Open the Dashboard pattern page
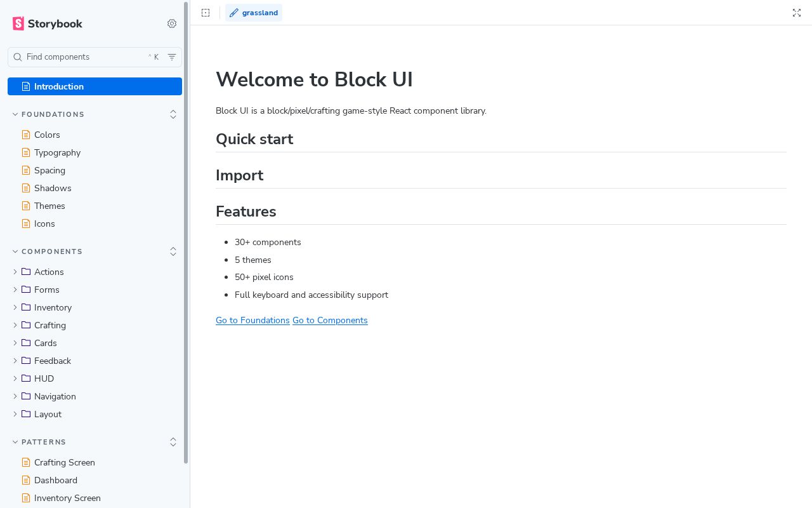 (95, 480)
